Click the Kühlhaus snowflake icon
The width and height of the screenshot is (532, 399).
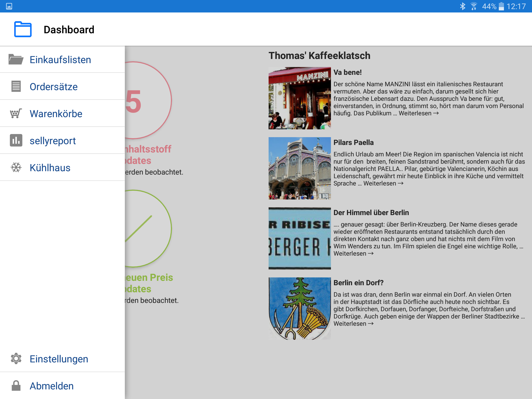click(x=16, y=168)
